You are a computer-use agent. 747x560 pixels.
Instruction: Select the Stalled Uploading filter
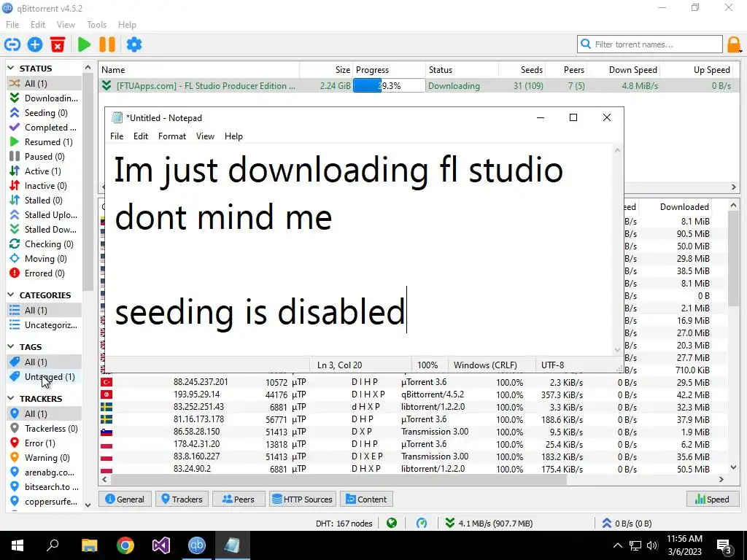[44, 215]
